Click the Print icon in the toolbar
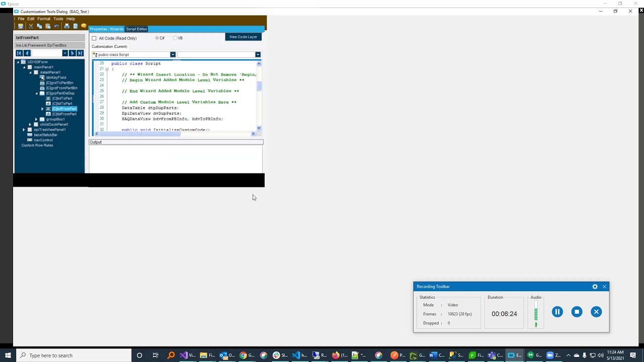Image resolution: width=644 pixels, height=362 pixels. (x=66, y=26)
